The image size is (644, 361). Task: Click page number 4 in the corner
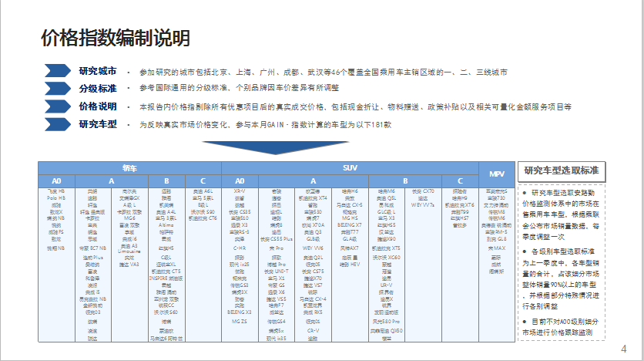[x=623, y=349]
